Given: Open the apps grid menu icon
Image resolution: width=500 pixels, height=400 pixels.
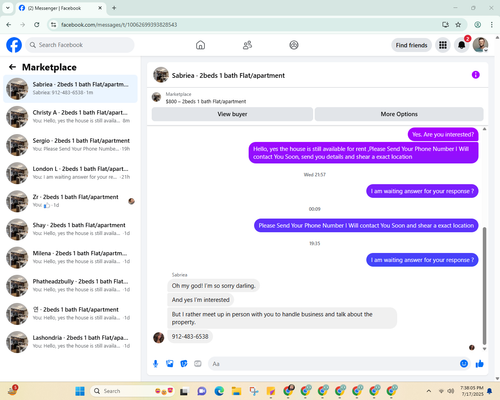Looking at the screenshot, I should pos(443,45).
